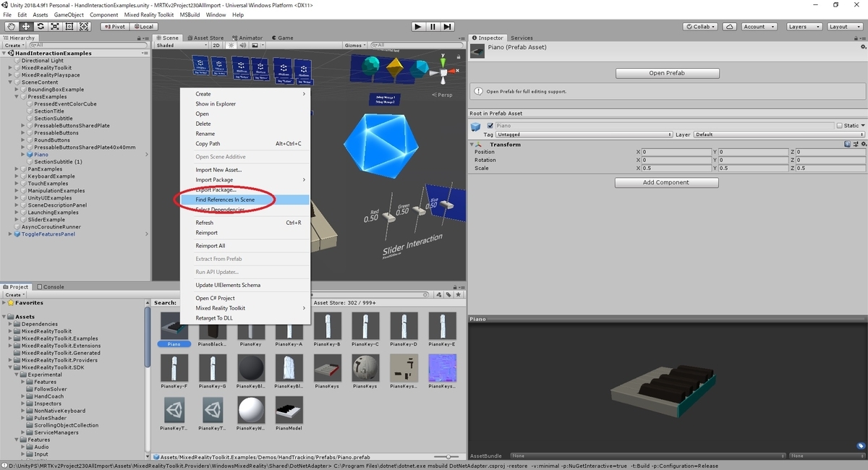Viewport: 868px width, 470px height.
Task: Collapse the Experimental folder in Project
Action: pyautogui.click(x=18, y=375)
